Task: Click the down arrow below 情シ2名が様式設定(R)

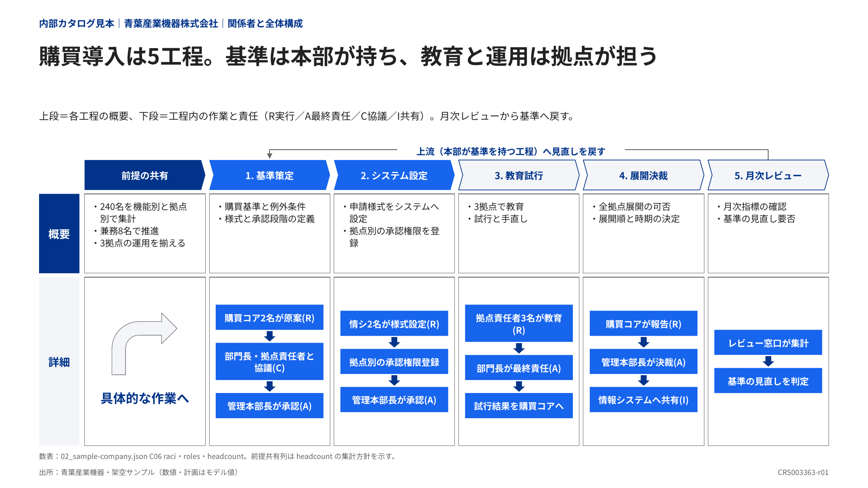Action: pyautogui.click(x=394, y=342)
